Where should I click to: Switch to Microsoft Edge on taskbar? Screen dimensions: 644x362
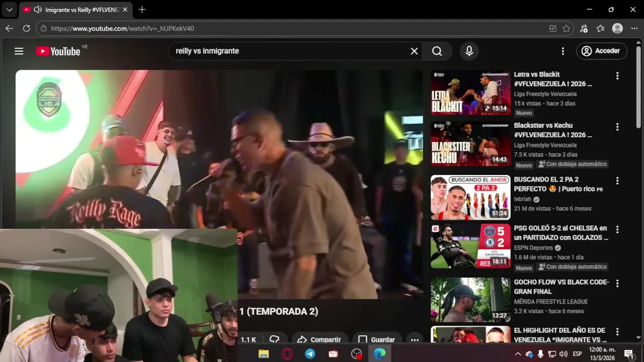(380, 354)
